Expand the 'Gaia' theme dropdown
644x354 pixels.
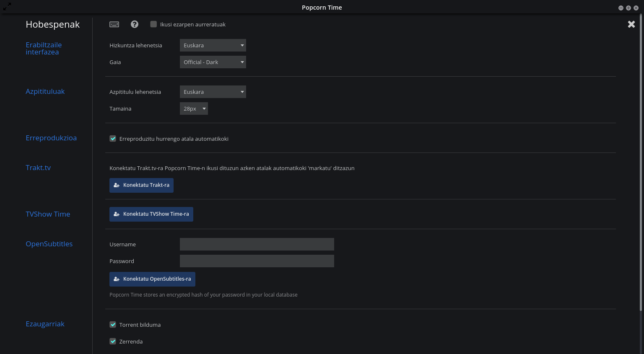pyautogui.click(x=213, y=62)
